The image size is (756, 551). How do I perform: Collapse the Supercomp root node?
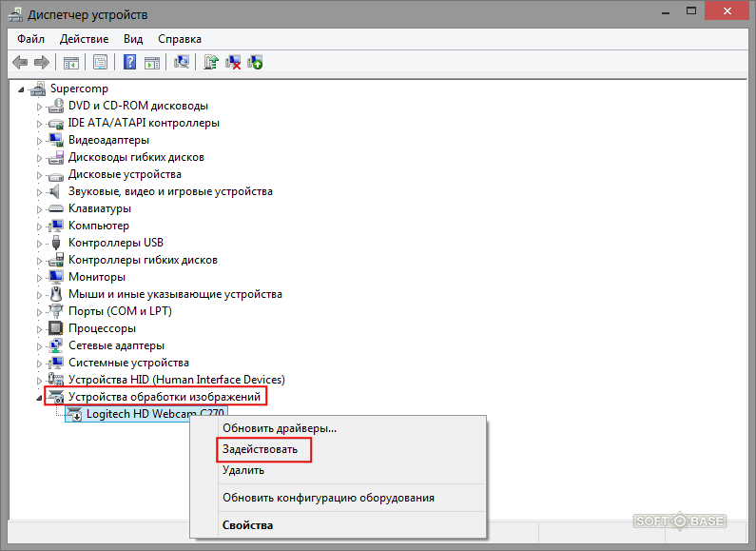pos(21,89)
